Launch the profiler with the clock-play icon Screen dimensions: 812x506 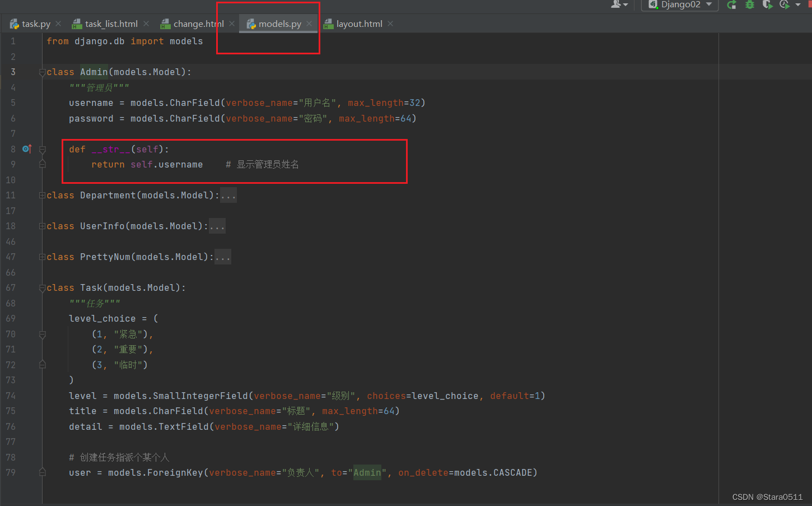pos(785,4)
